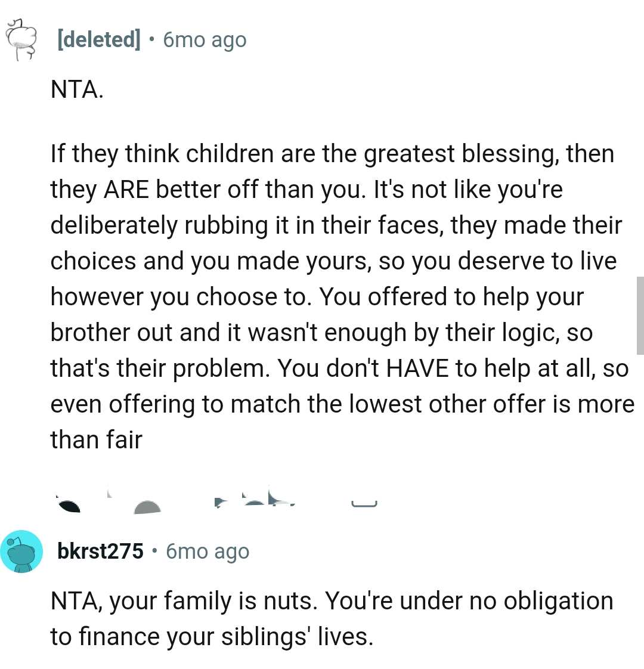The width and height of the screenshot is (644, 669).
Task: Click the 6mo ago timestamp on bkrst275's comment
Action: [207, 551]
